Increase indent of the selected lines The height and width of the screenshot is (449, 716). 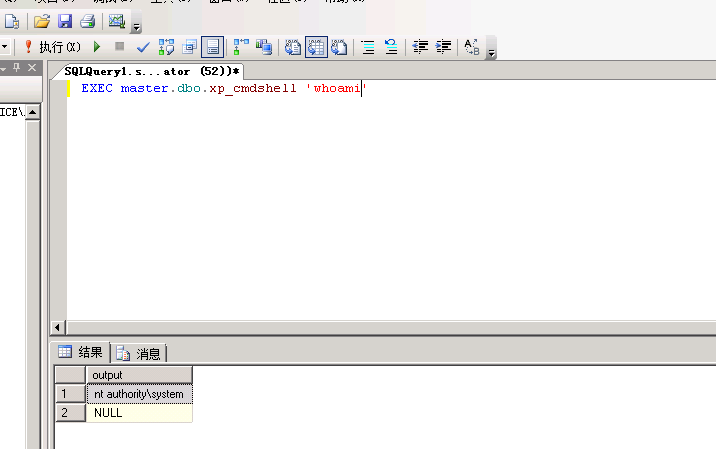(443, 47)
